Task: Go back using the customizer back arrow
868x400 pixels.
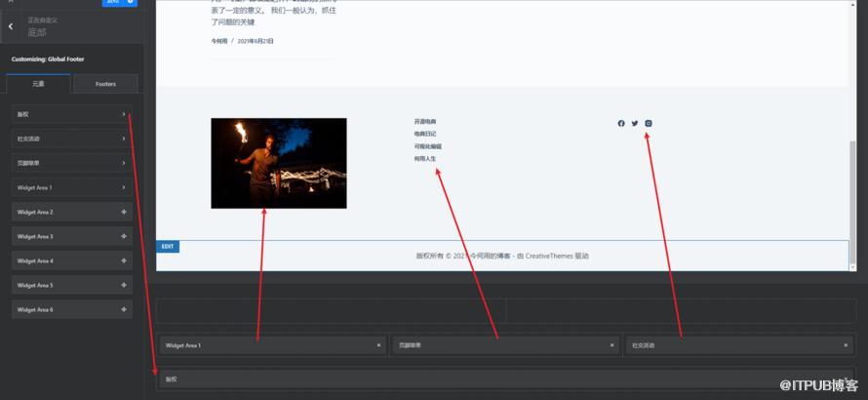Action: point(11,26)
